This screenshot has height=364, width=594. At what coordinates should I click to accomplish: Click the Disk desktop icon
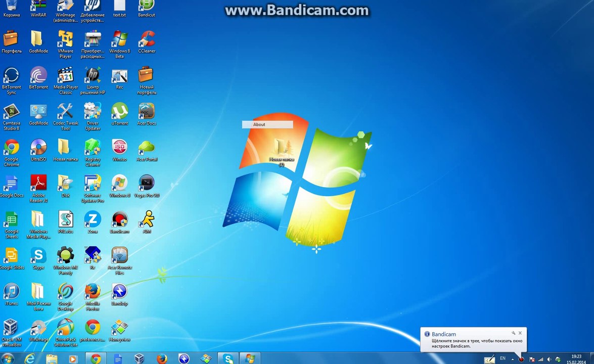65,186
